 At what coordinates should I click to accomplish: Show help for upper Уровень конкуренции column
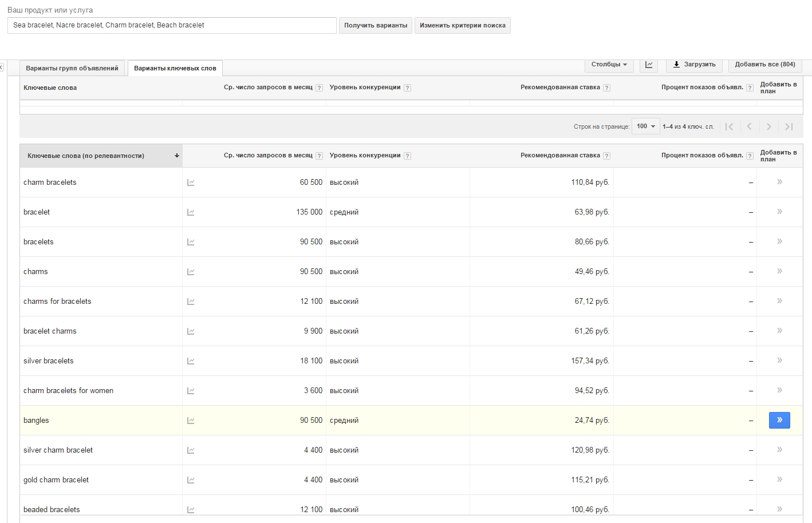click(x=407, y=88)
